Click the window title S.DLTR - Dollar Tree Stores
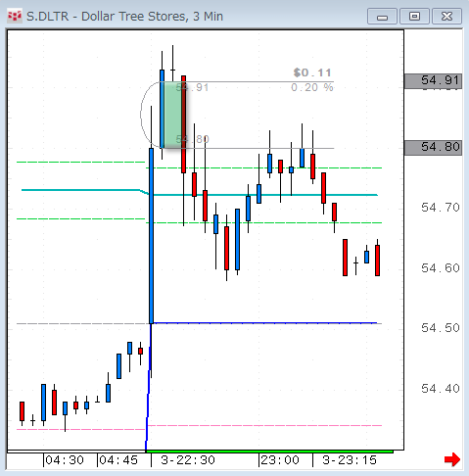The image size is (469, 476). [x=124, y=17]
